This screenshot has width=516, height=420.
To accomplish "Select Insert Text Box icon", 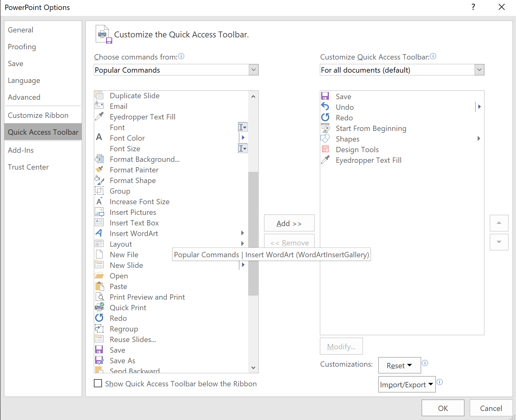I will coord(99,222).
